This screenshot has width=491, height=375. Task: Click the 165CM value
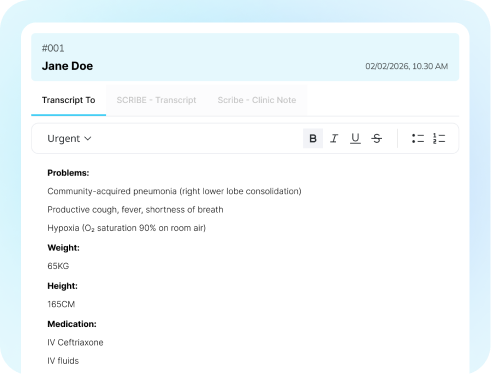pos(61,304)
